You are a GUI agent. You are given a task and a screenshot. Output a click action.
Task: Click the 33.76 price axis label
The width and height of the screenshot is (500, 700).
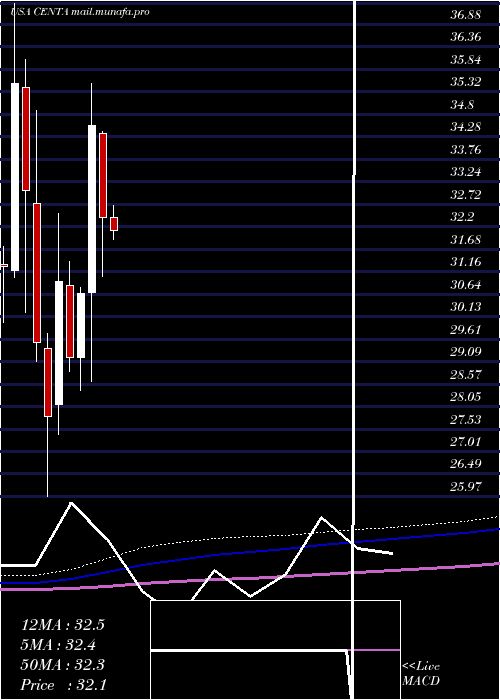(x=466, y=150)
